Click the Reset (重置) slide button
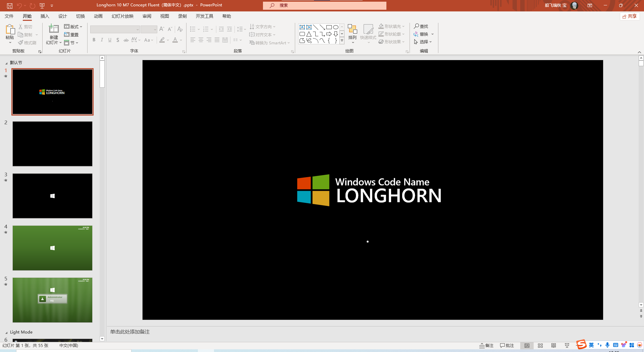 [71, 35]
